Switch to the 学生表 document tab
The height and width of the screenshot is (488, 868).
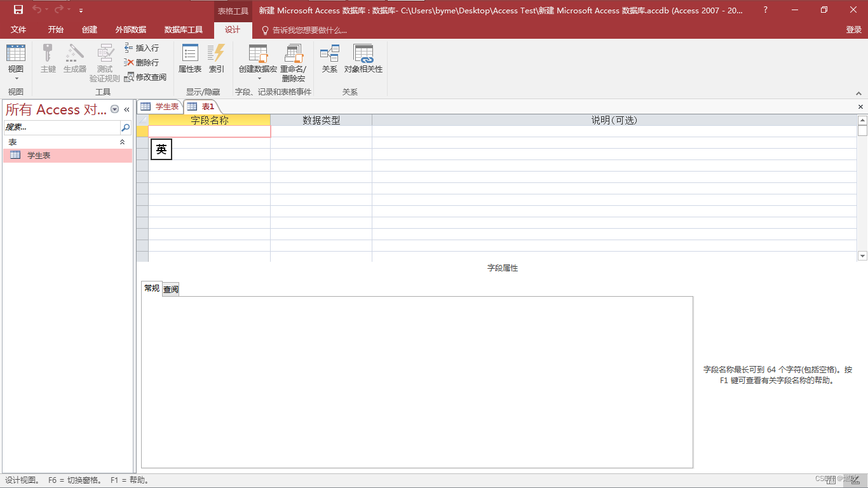click(160, 107)
